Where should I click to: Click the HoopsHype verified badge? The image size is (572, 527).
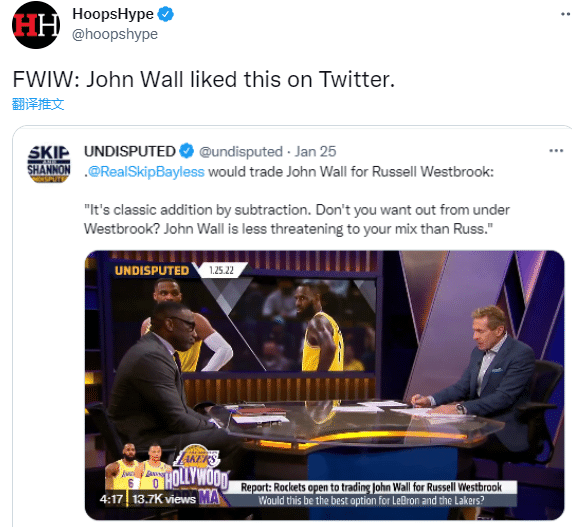166,14
